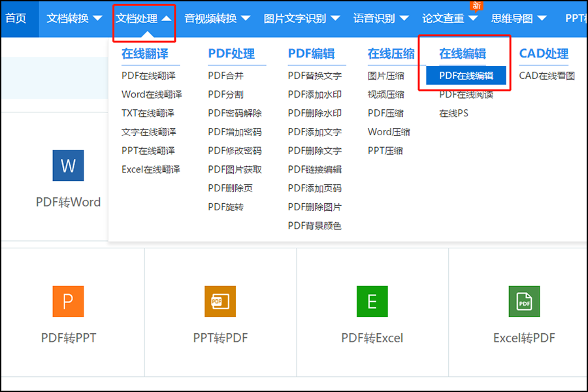Expand the 音视频转换 dropdown

click(218, 18)
